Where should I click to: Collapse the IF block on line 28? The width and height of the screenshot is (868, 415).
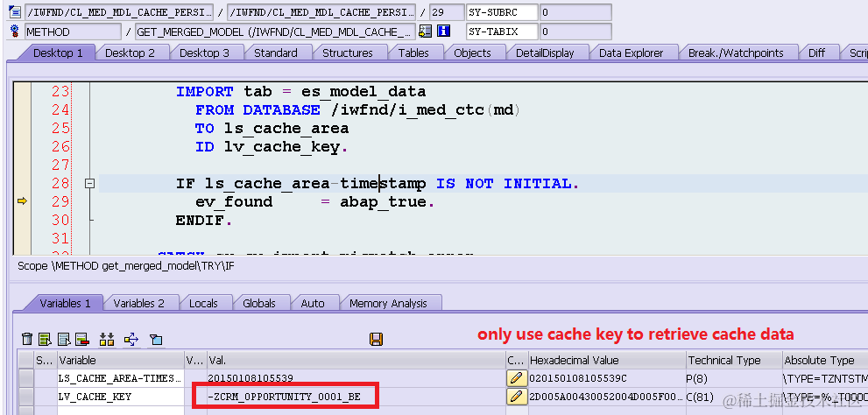89,184
